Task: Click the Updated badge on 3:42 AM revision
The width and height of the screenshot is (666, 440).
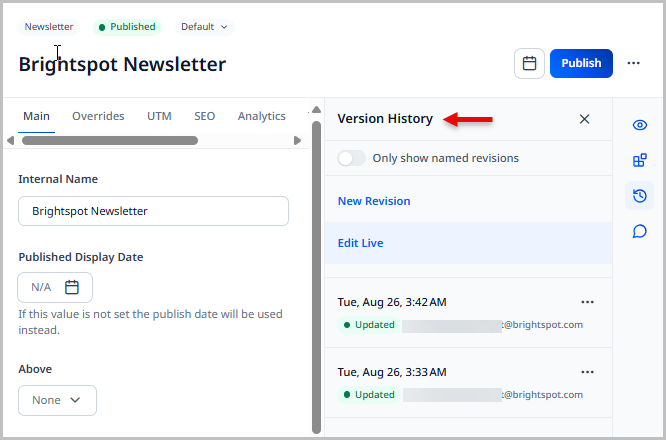Action: [x=369, y=325]
